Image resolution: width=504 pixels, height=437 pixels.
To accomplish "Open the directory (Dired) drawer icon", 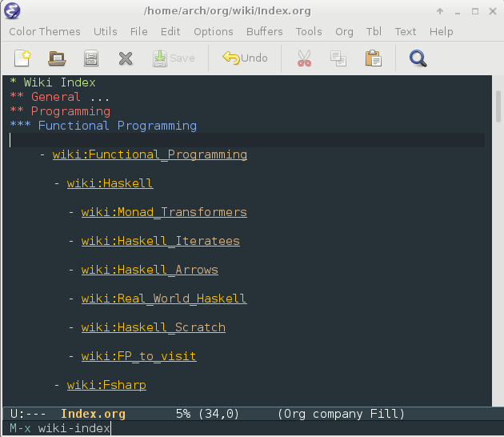I will 91,58.
